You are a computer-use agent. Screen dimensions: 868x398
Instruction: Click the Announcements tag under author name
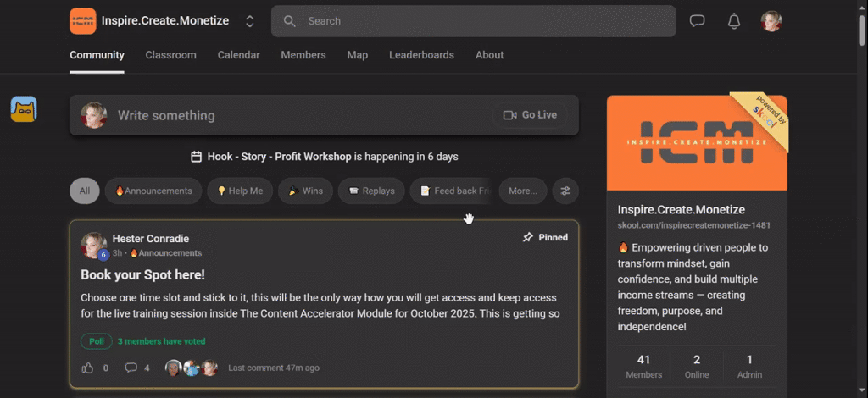pyautogui.click(x=166, y=253)
